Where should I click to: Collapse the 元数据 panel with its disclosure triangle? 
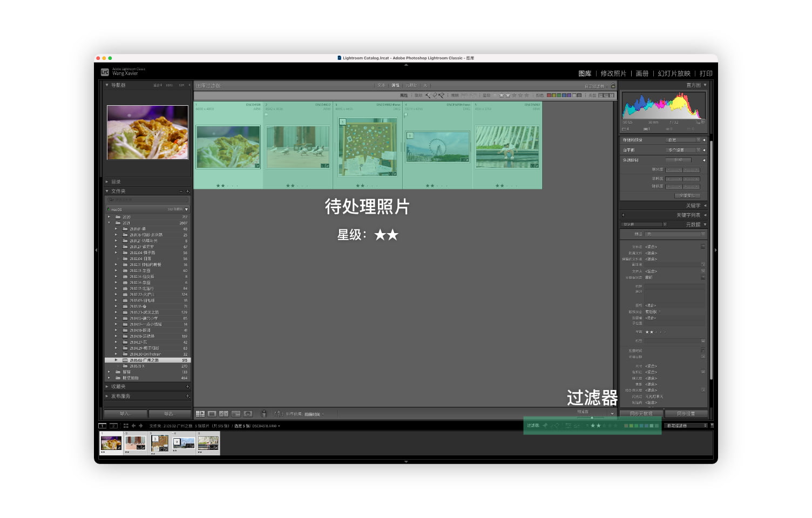coord(705,224)
